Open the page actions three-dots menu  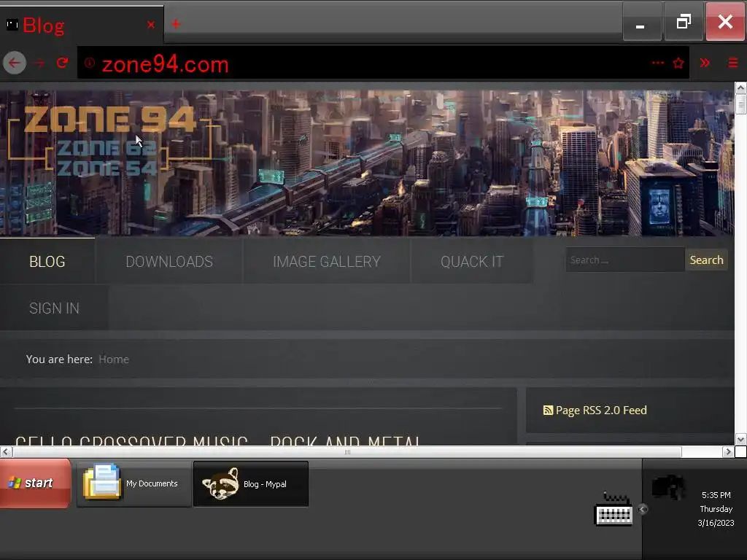tap(658, 63)
